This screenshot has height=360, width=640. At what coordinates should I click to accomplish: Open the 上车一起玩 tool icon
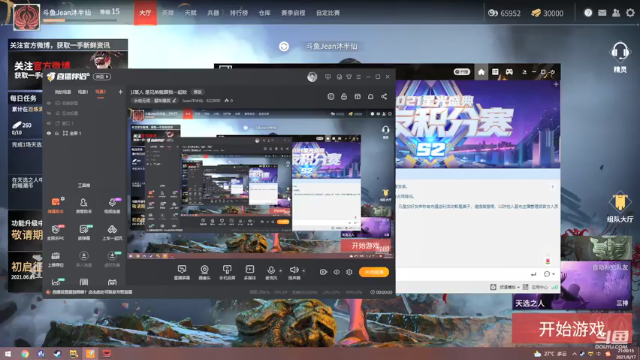[x=112, y=232]
